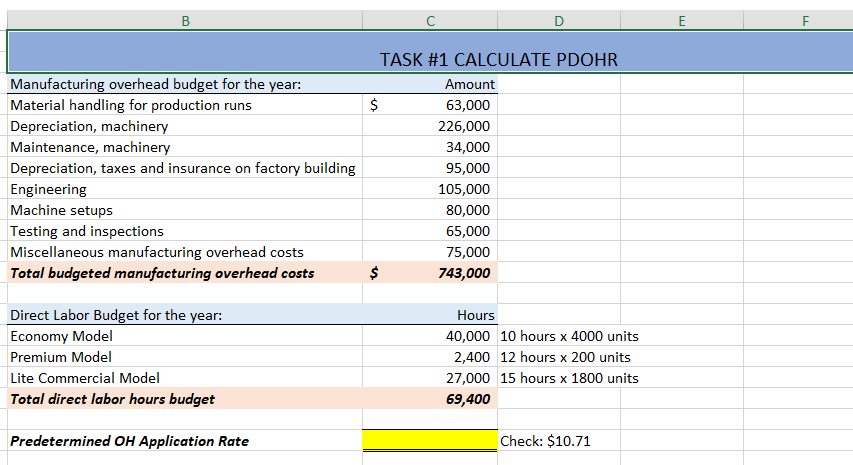Viewport: 853px width, 465px height.
Task: Select the 105,000 amount cell
Action: coord(430,189)
